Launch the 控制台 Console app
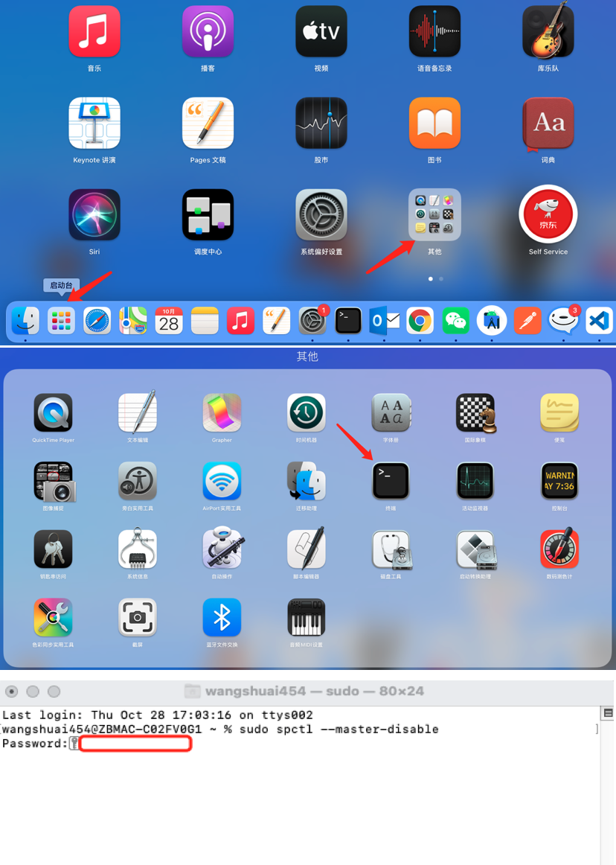616x865 pixels. 559,481
